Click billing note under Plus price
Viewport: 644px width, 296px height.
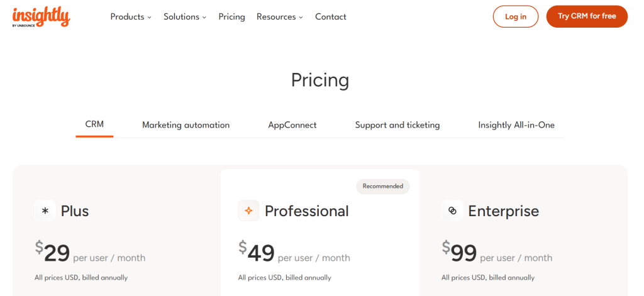coord(81,278)
